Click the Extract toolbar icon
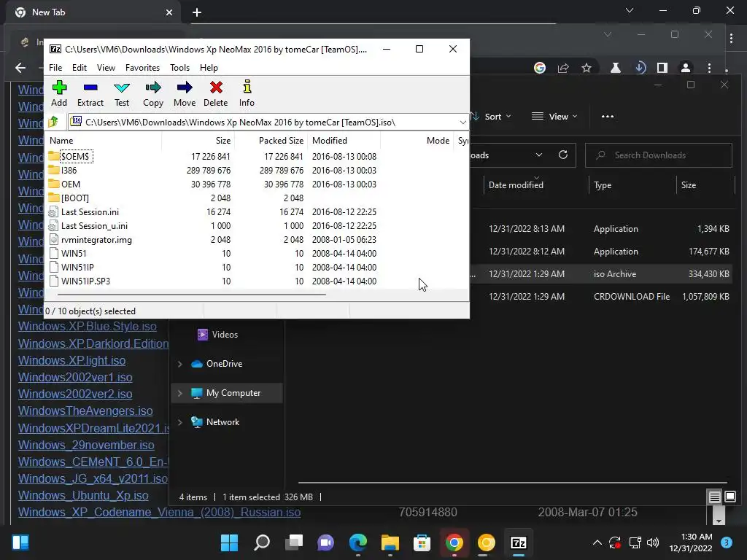Viewport: 747px width, 560px height. pyautogui.click(x=90, y=94)
